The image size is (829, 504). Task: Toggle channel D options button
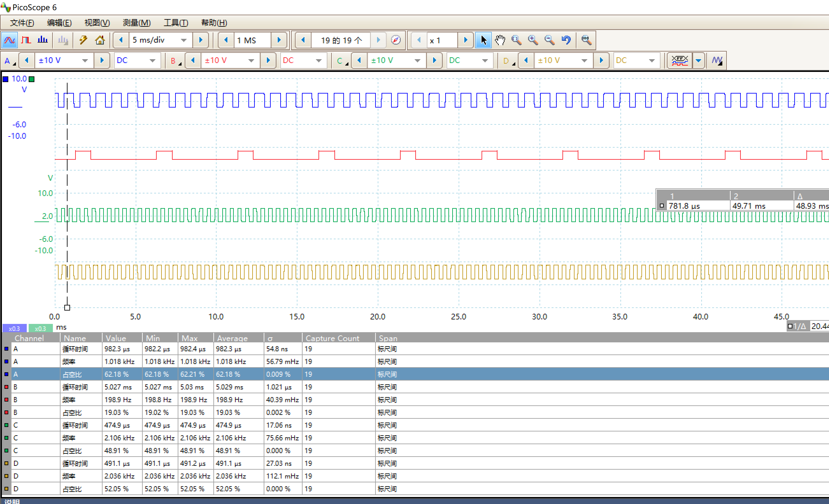coord(508,61)
